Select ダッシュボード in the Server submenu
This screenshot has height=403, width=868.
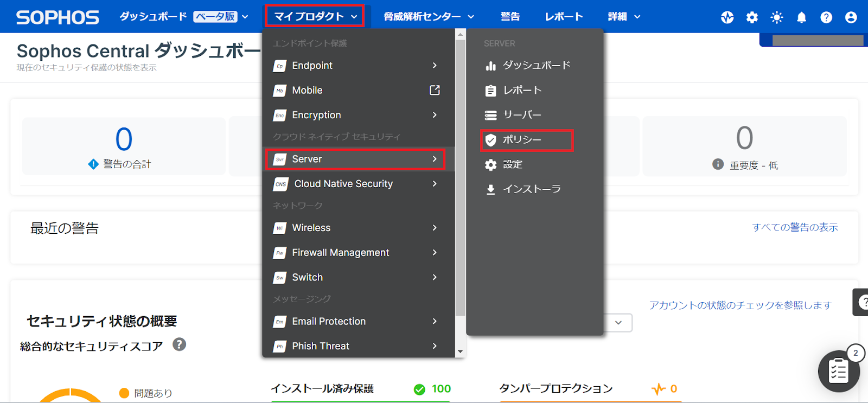click(x=537, y=66)
